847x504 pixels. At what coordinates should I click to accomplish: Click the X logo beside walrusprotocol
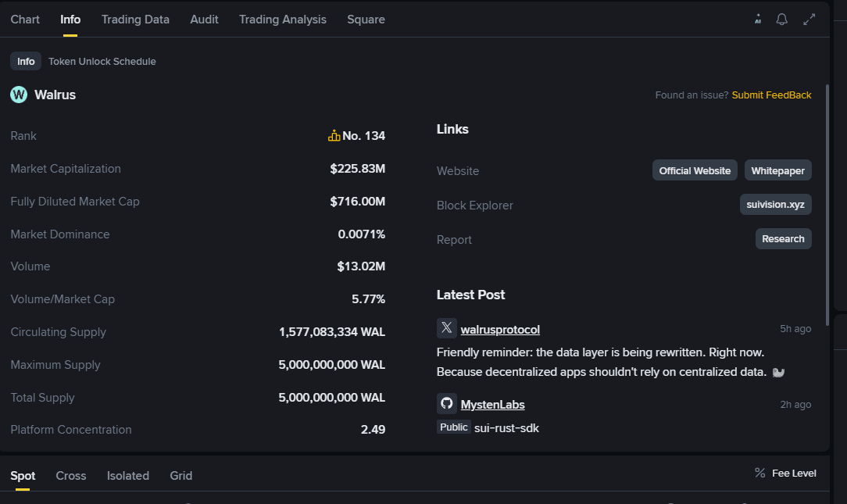point(447,328)
